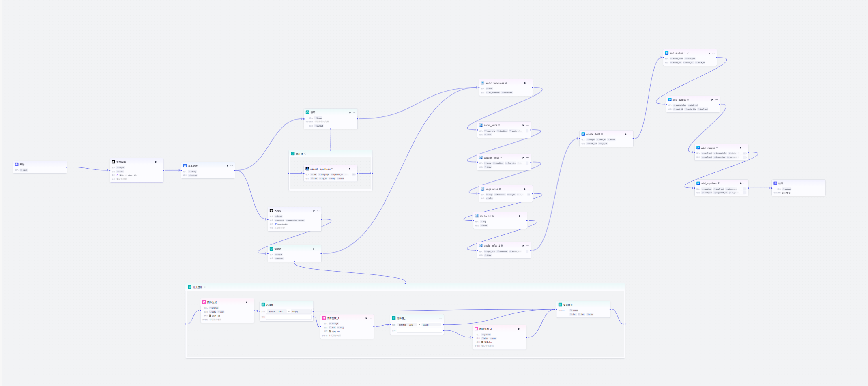Run the 生成字幕 node with its play button

click(x=156, y=162)
